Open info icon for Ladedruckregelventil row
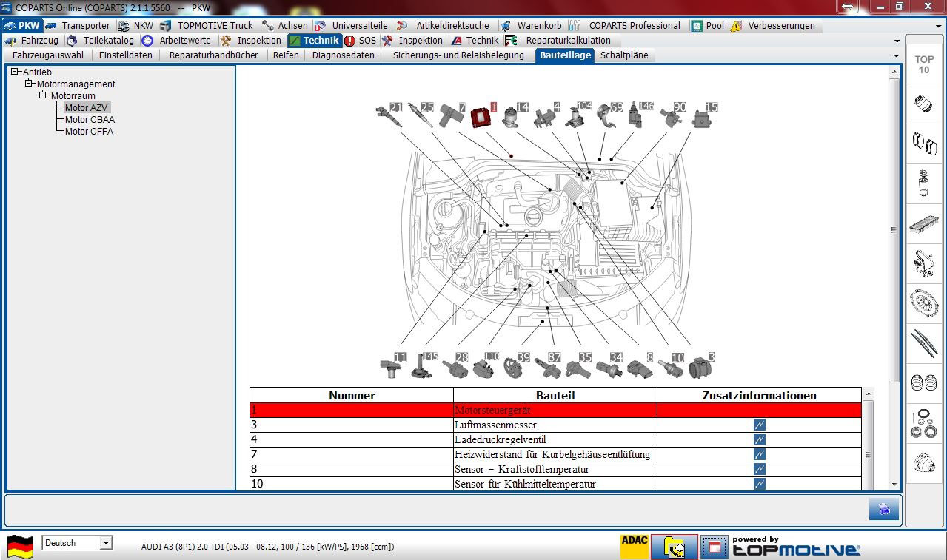Viewport: 947px width, 560px height. click(x=759, y=439)
